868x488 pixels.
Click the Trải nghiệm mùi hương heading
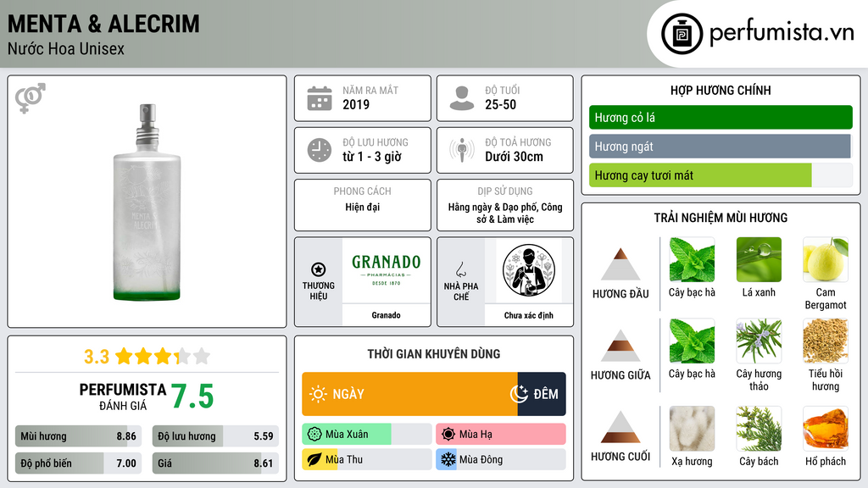721,218
